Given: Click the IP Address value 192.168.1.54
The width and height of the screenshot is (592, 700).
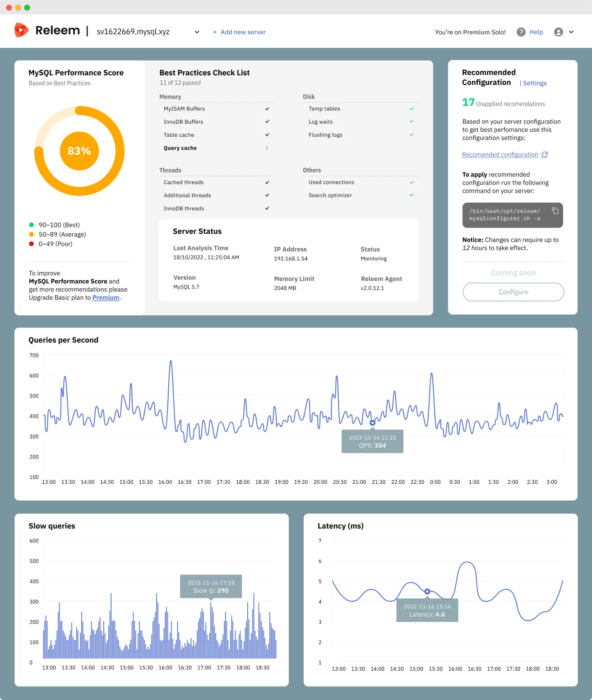Looking at the screenshot, I should coord(291,259).
